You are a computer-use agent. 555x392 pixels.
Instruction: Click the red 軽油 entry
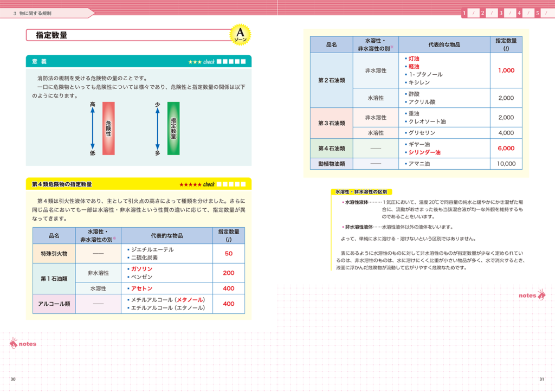click(414, 67)
